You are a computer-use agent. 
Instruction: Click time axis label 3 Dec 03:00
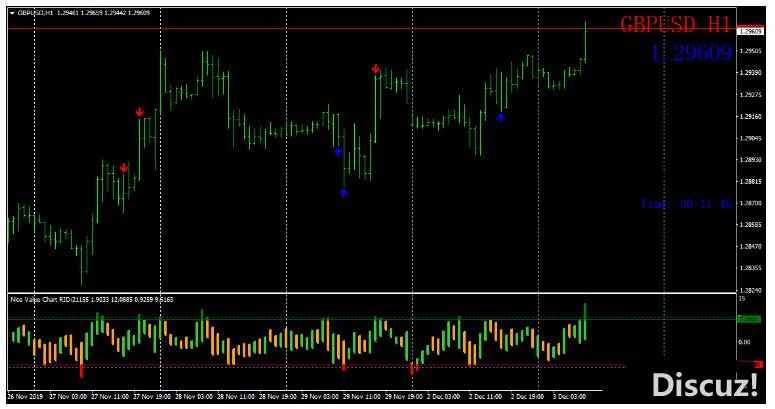tap(569, 397)
